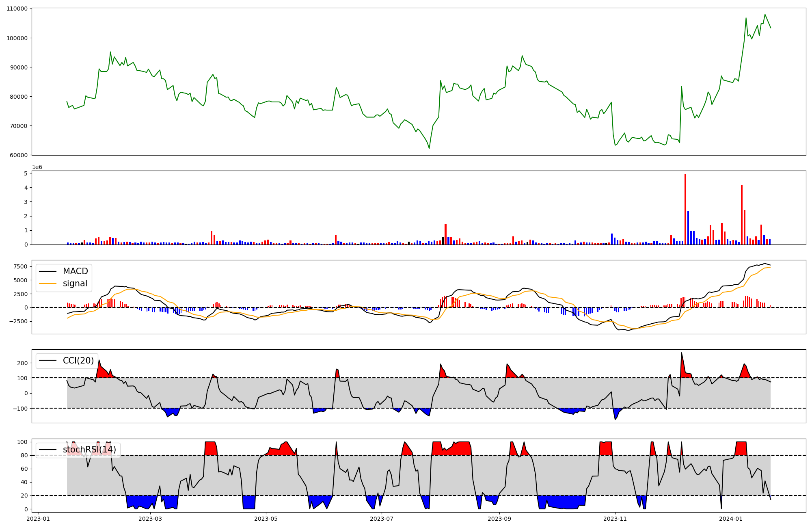
Task: Click the tallest red volume bar
Action: point(685,209)
